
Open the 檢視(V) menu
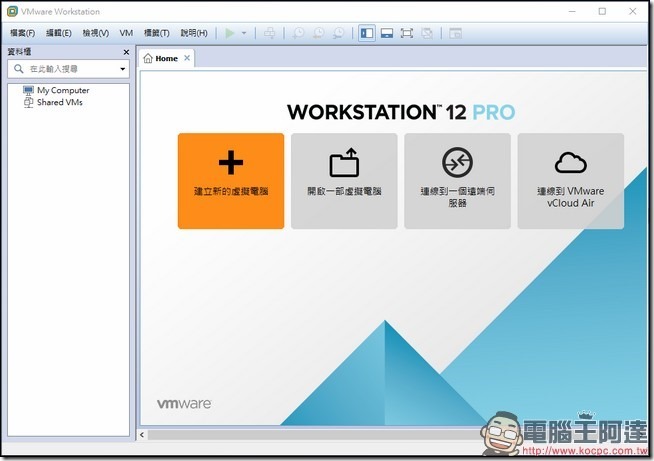click(96, 33)
